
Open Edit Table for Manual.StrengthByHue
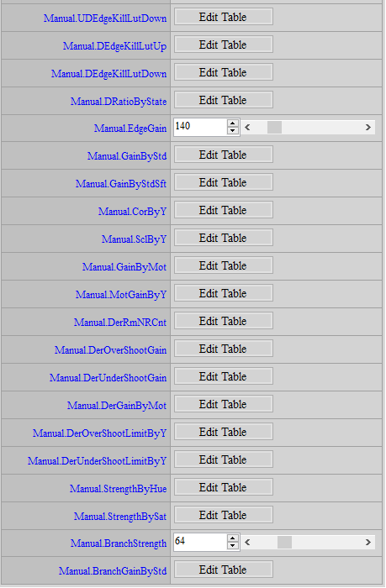pos(224,487)
